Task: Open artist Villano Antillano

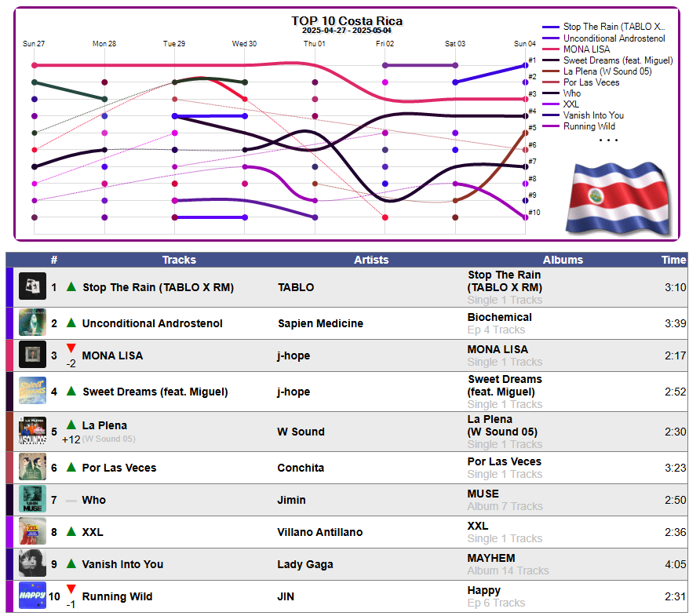Action: pyautogui.click(x=319, y=532)
